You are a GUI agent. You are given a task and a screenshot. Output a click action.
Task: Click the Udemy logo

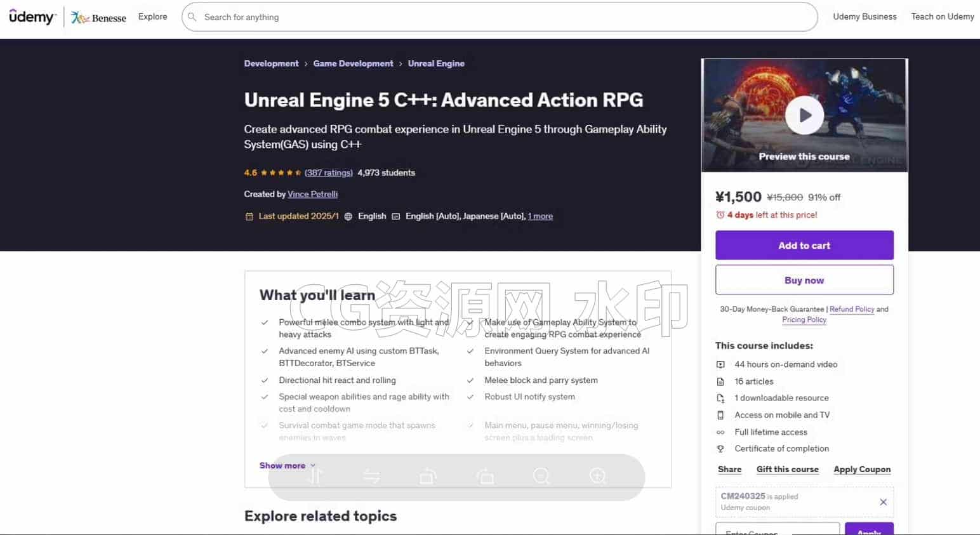[x=32, y=17]
